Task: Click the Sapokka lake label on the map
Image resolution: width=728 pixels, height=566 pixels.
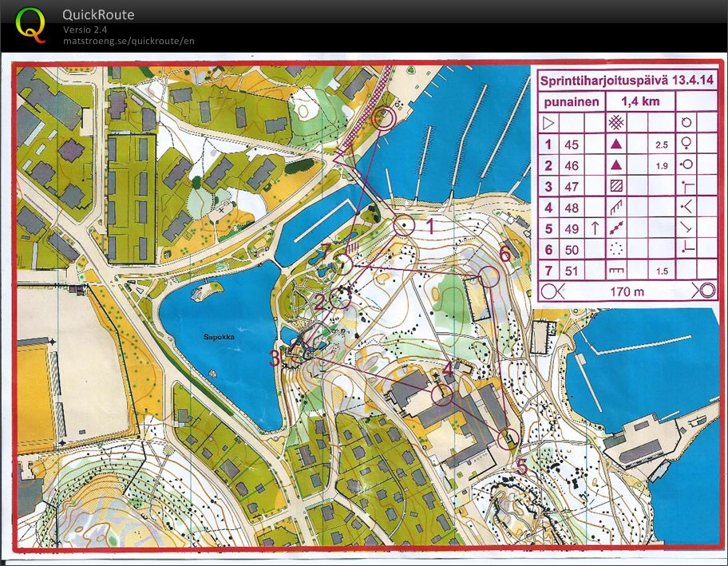Action: [217, 336]
